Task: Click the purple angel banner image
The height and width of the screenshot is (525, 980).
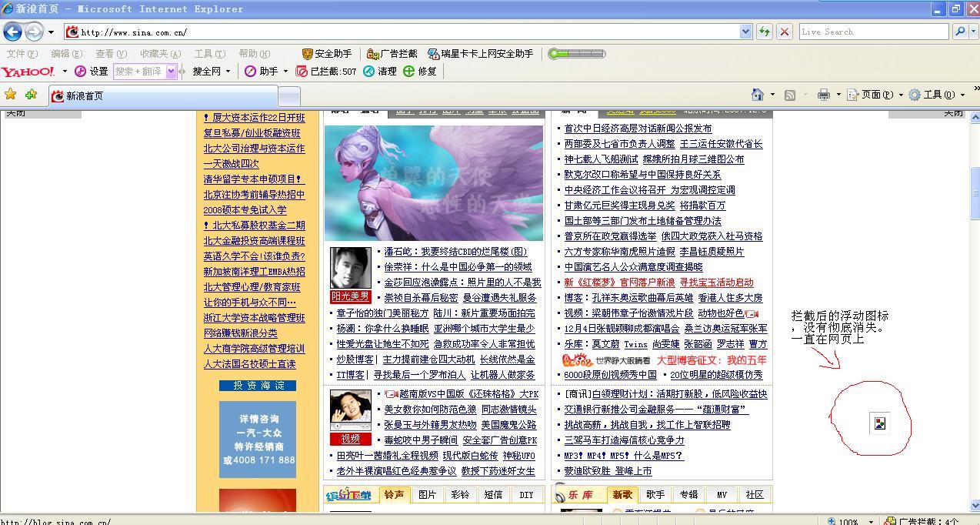Action: 434,183
